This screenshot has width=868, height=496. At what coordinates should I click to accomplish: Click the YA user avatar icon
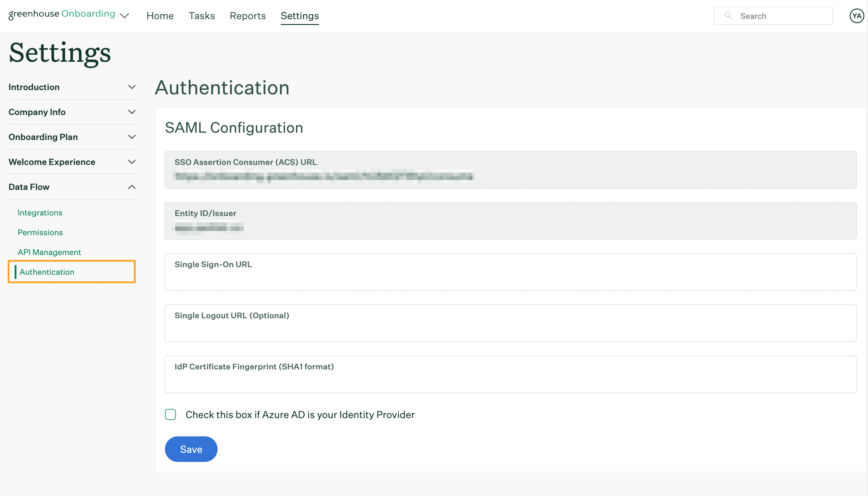[856, 16]
